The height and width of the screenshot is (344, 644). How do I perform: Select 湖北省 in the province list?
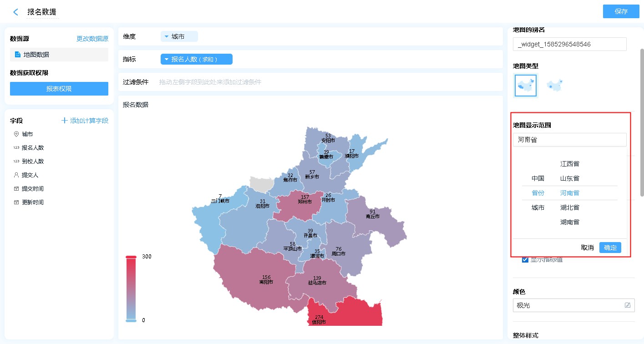(x=570, y=207)
